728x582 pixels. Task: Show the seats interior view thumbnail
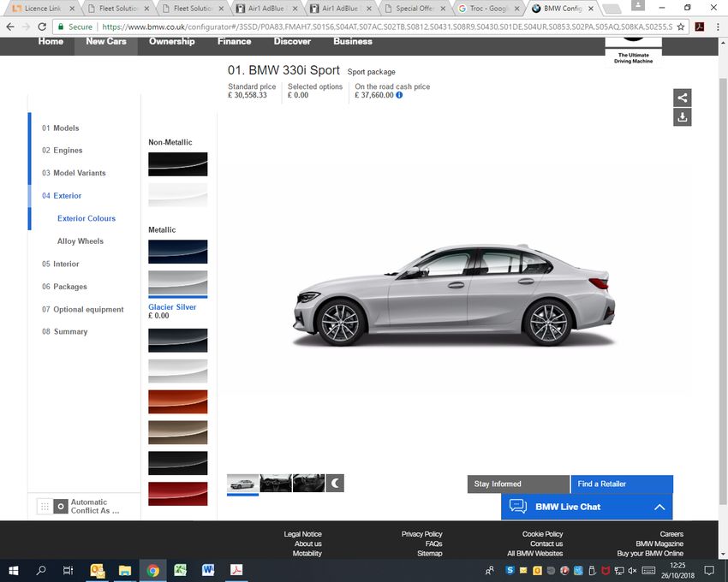point(308,483)
